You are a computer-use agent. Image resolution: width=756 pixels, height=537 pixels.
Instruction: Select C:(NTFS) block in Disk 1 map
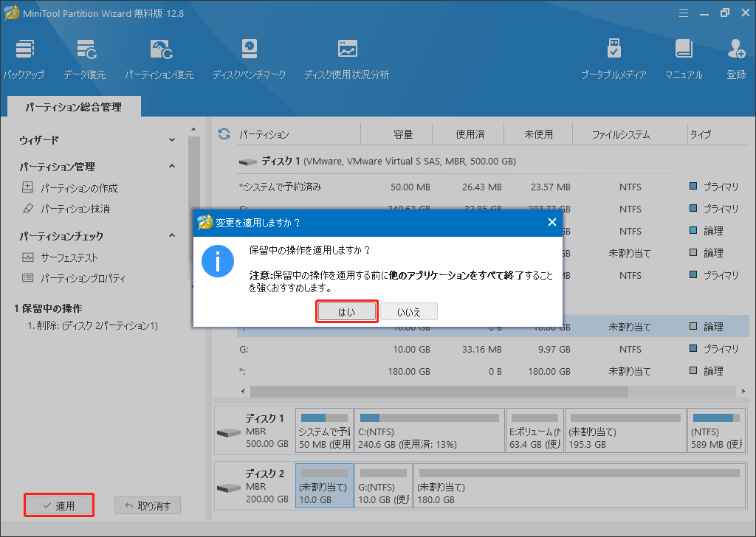click(x=430, y=431)
